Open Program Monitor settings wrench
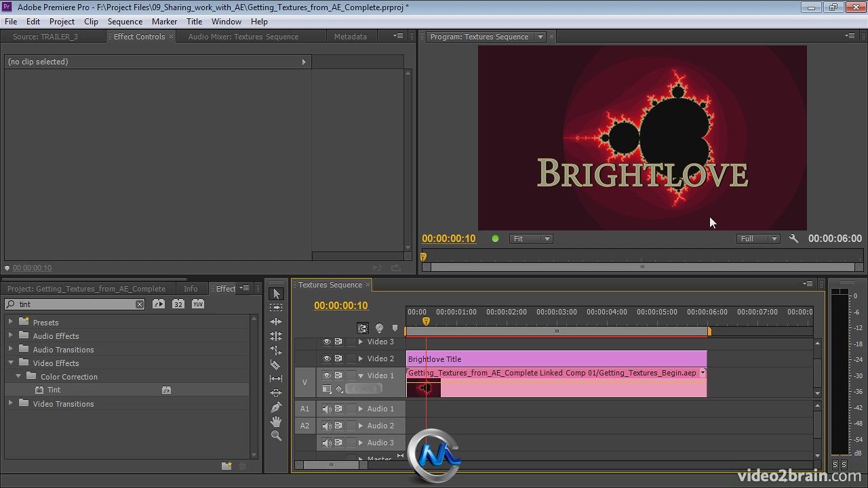The image size is (868, 488). tap(793, 239)
